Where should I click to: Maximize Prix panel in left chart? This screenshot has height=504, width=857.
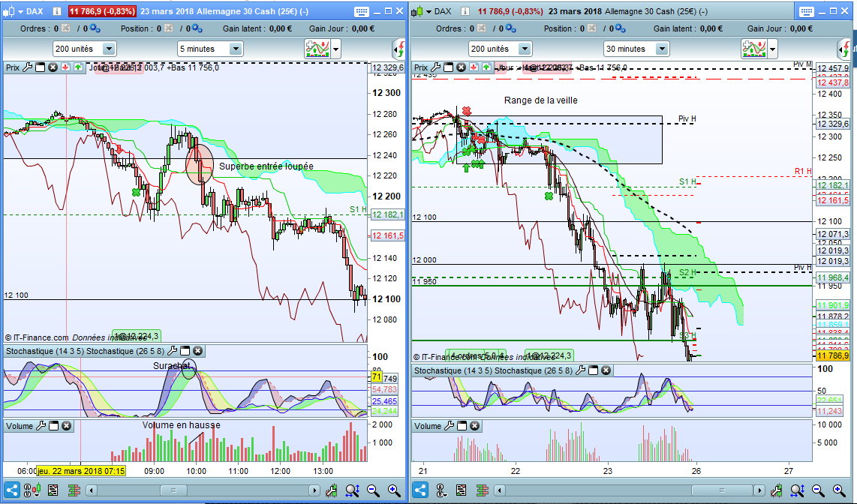pyautogui.click(x=40, y=67)
